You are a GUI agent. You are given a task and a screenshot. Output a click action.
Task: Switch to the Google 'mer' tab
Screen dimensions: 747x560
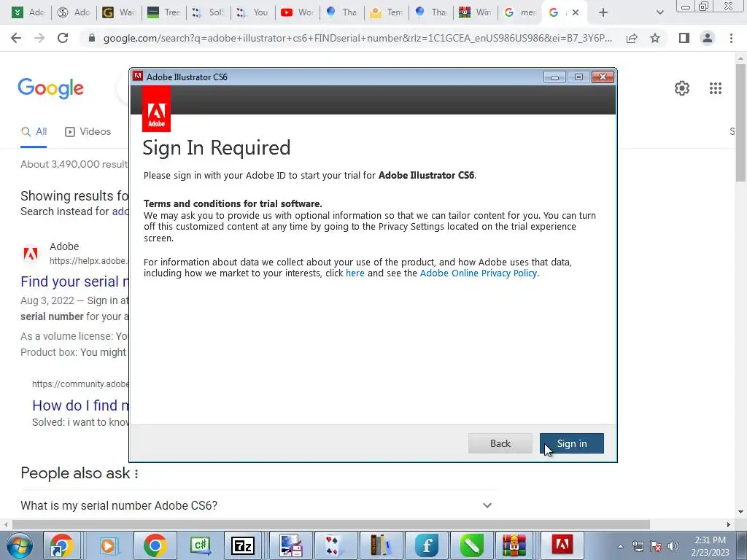click(x=519, y=12)
